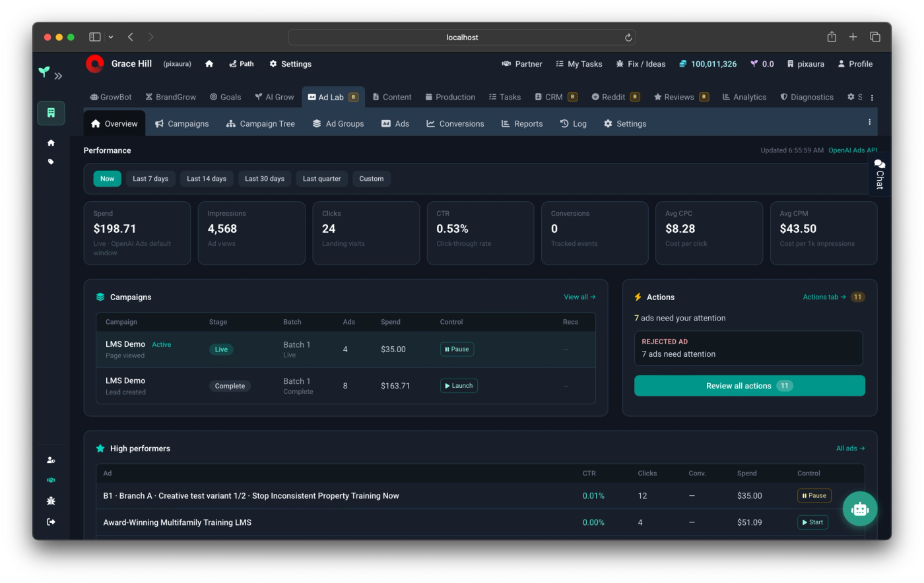This screenshot has width=924, height=583.
Task: Click the green sprout logo in sidebar
Action: pos(44,72)
